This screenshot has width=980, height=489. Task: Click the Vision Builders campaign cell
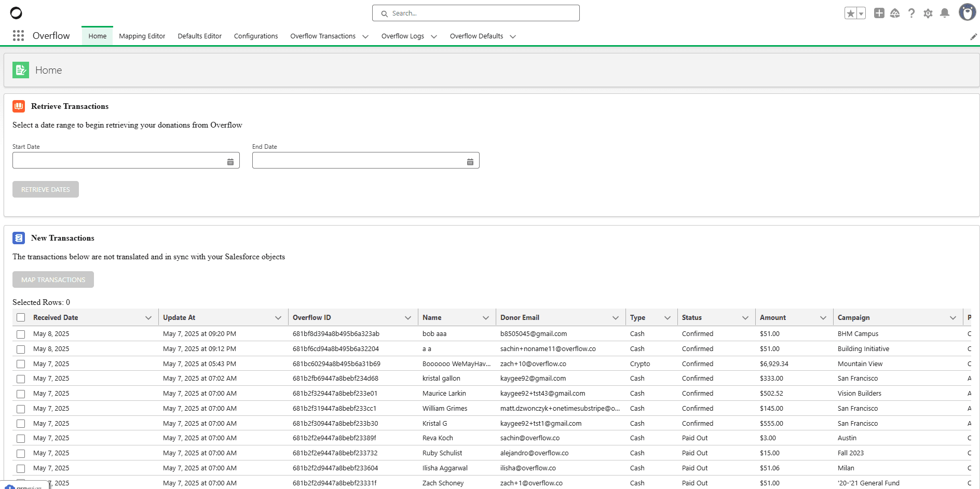(860, 394)
